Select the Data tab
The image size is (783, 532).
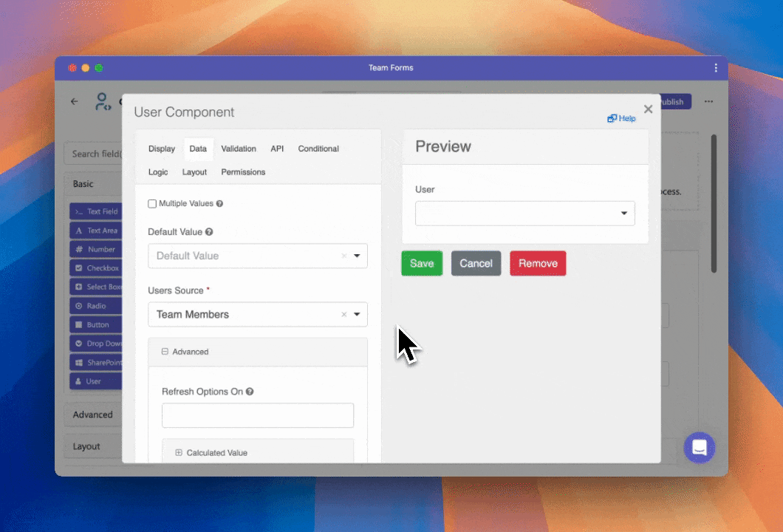198,149
